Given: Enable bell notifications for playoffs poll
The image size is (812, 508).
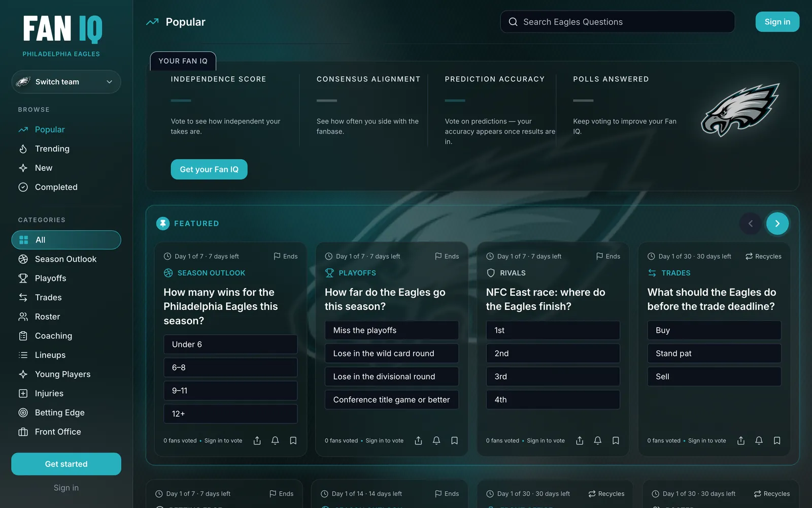Looking at the screenshot, I should tap(436, 440).
